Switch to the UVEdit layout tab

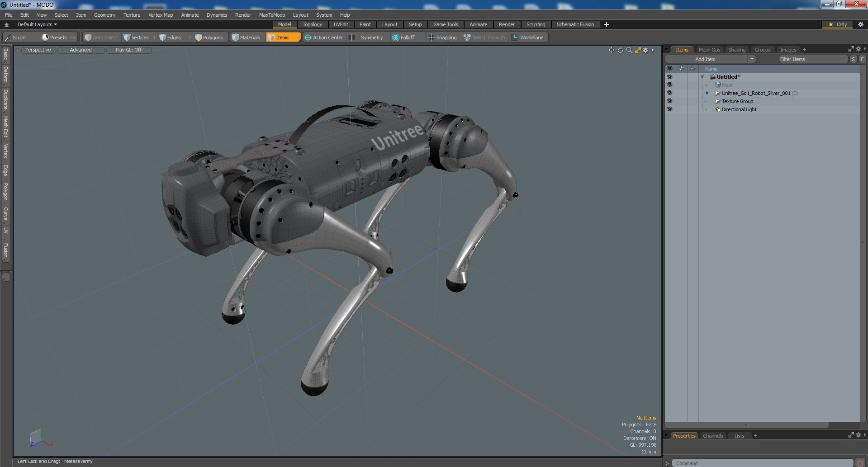[x=341, y=24]
